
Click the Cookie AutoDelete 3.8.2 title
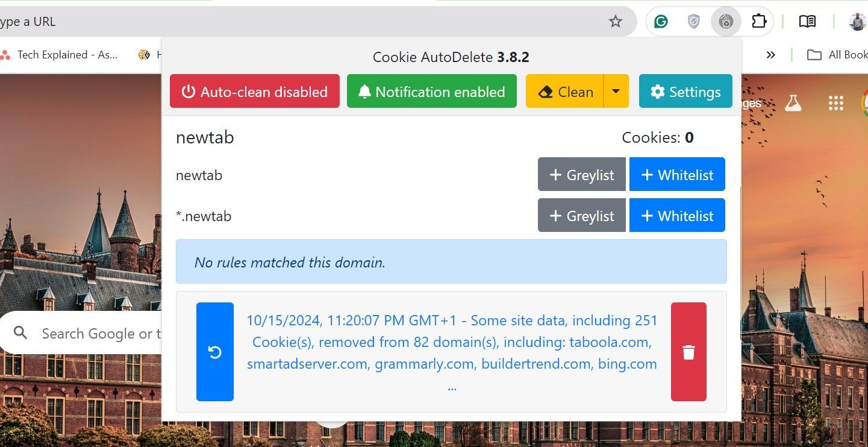coord(451,57)
